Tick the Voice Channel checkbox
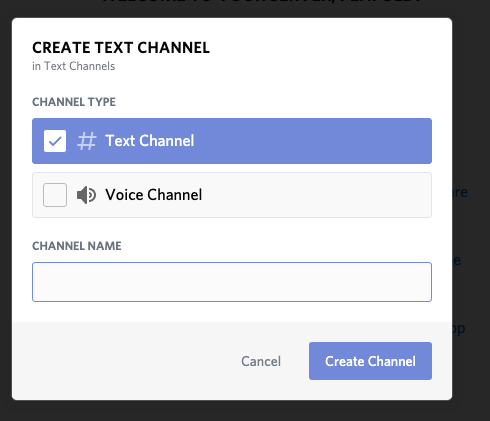 pos(55,195)
